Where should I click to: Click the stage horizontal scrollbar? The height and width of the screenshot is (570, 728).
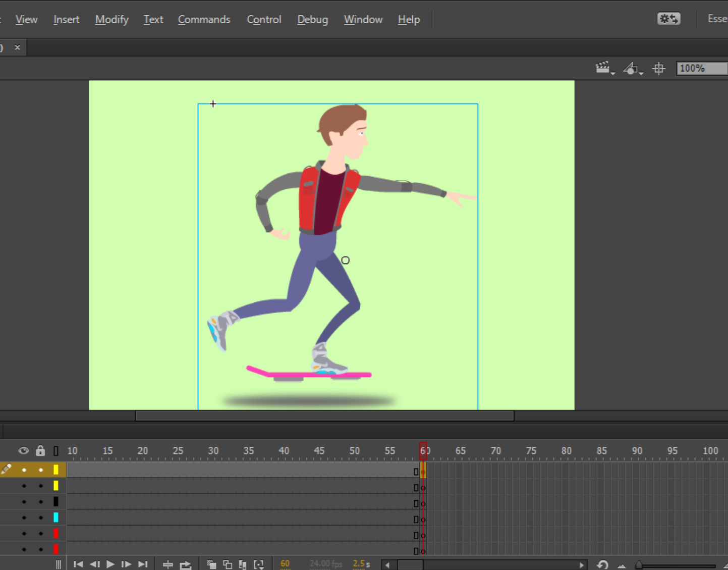324,416
